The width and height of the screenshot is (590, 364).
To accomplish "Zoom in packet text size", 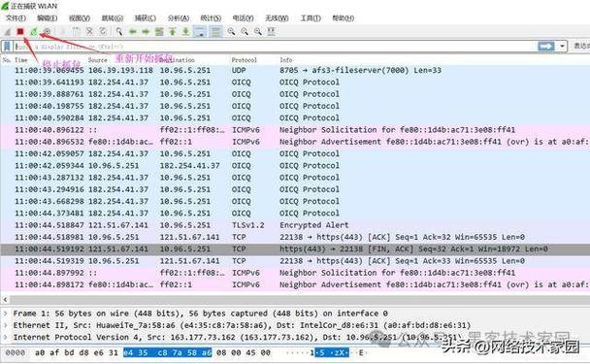I will click(231, 32).
